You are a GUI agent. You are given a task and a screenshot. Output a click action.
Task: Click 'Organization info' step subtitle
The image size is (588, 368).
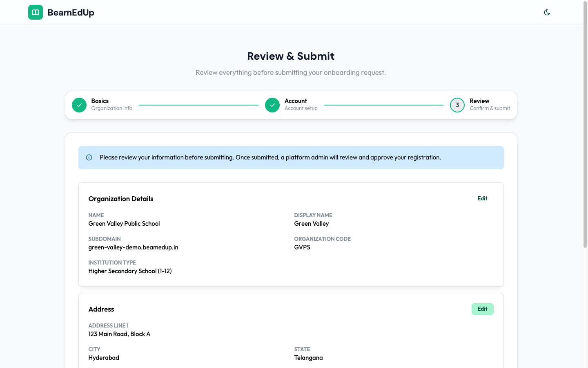(112, 108)
